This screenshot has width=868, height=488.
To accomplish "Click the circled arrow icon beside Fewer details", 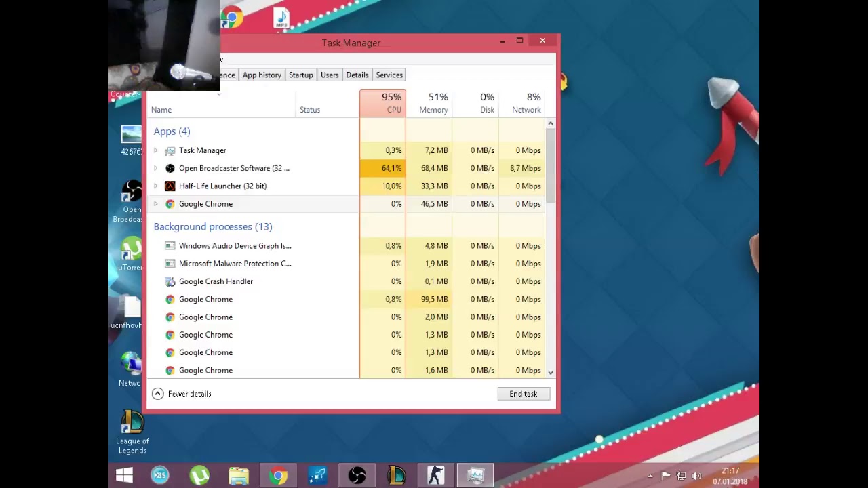I will click(x=157, y=394).
